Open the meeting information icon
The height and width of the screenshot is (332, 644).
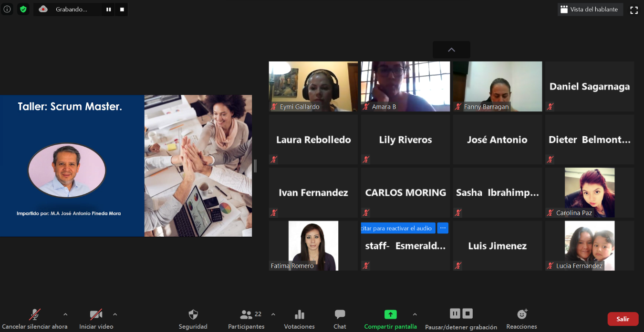tap(7, 9)
